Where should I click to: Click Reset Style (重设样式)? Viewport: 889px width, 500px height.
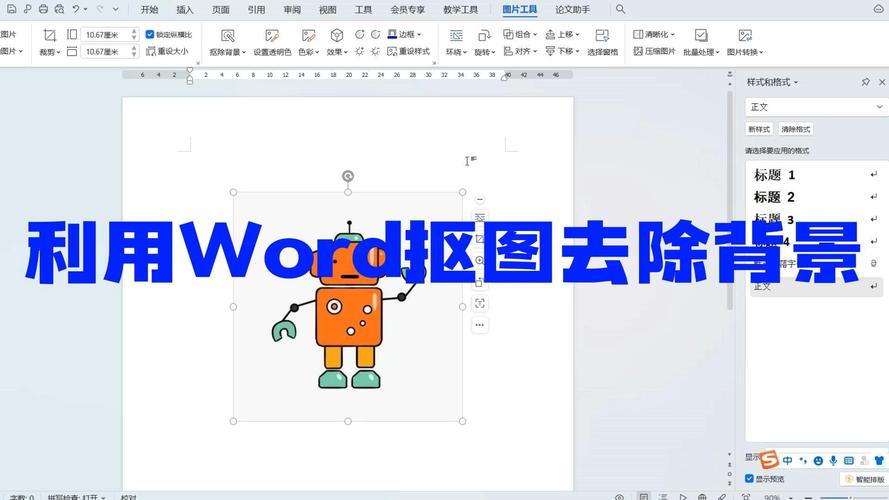[x=408, y=51]
